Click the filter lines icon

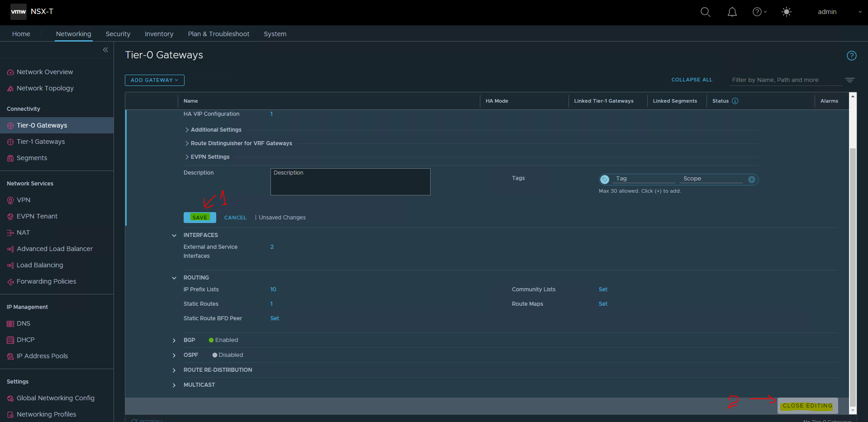click(850, 80)
